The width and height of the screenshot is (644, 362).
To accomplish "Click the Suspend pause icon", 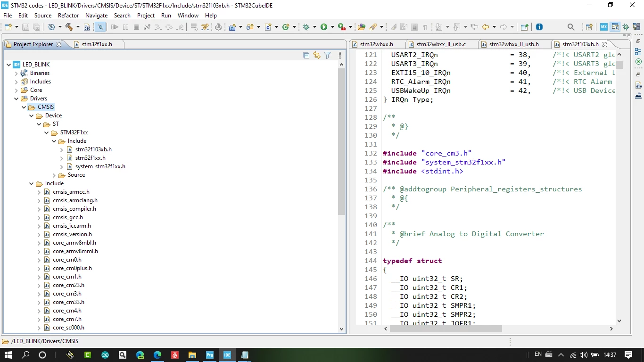I will click(x=125, y=27).
